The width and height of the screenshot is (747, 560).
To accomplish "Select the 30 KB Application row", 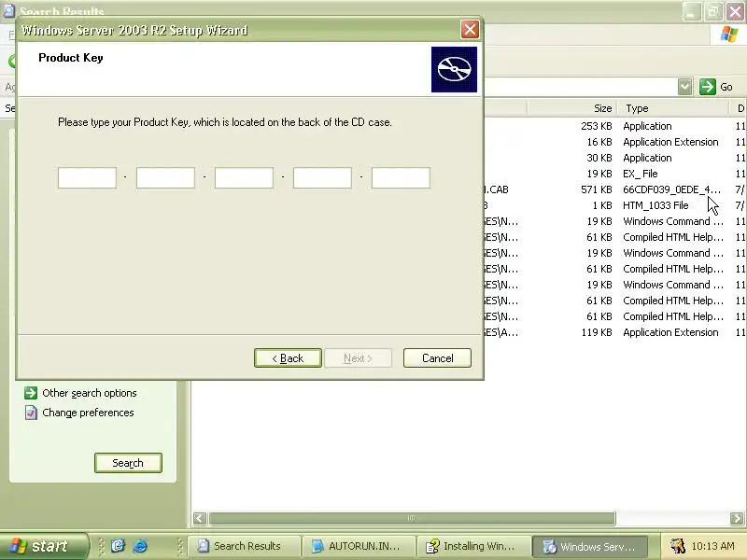I will click(x=614, y=158).
